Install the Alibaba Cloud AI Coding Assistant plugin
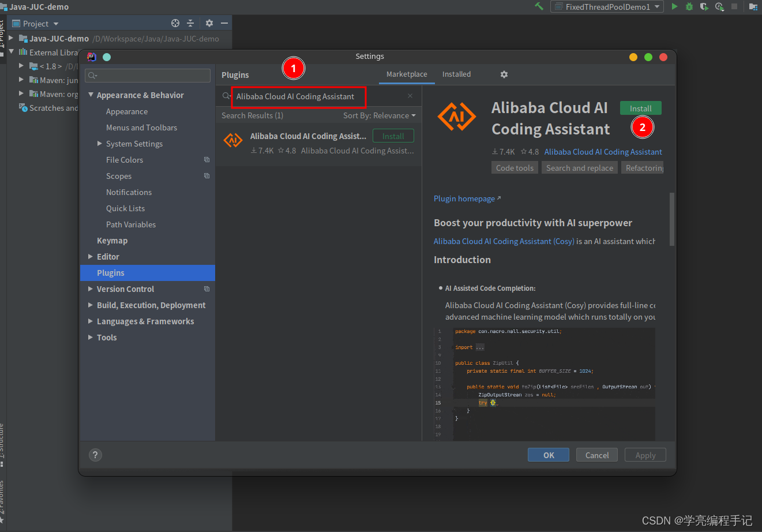The width and height of the screenshot is (762, 532). pyautogui.click(x=640, y=107)
